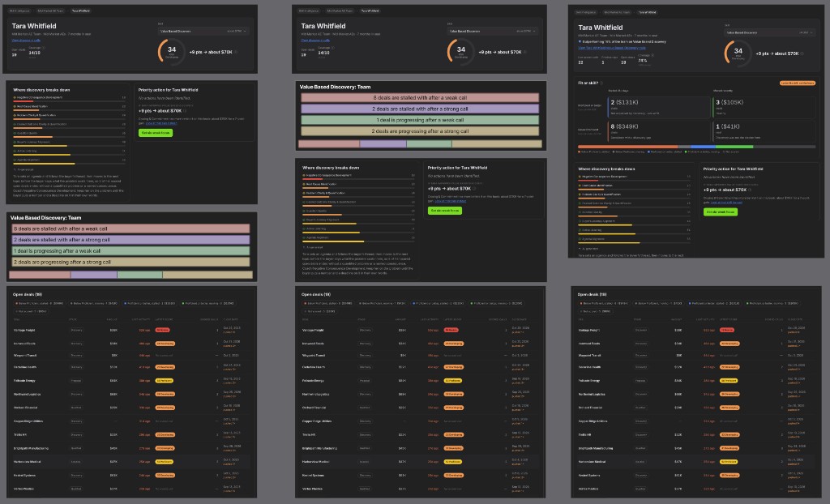Open 'Waypoint Transit' deal row in right Open deals
The height and width of the screenshot is (504, 830).
[695, 355]
